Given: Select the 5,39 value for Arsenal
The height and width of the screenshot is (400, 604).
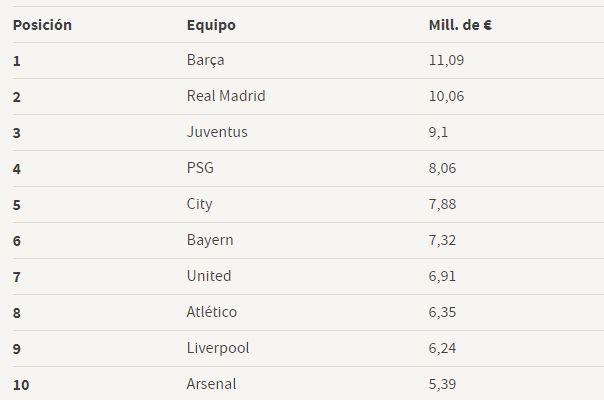Looking at the screenshot, I should pos(442,384).
